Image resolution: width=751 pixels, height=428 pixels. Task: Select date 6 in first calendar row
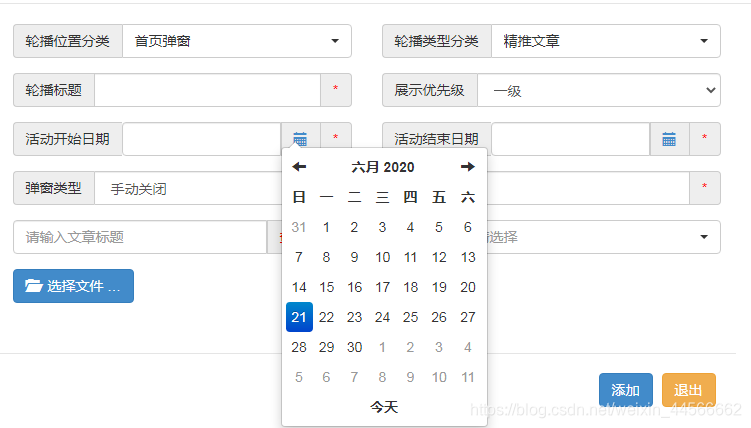(467, 227)
